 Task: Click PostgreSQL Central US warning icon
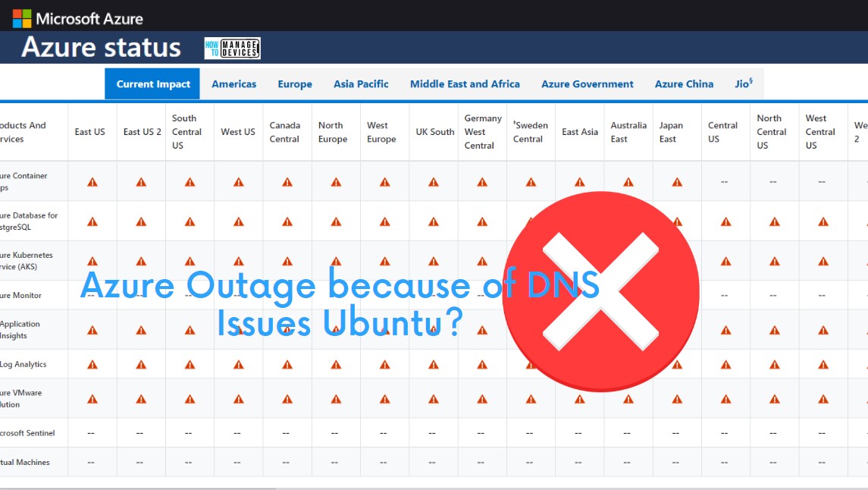[x=725, y=222]
